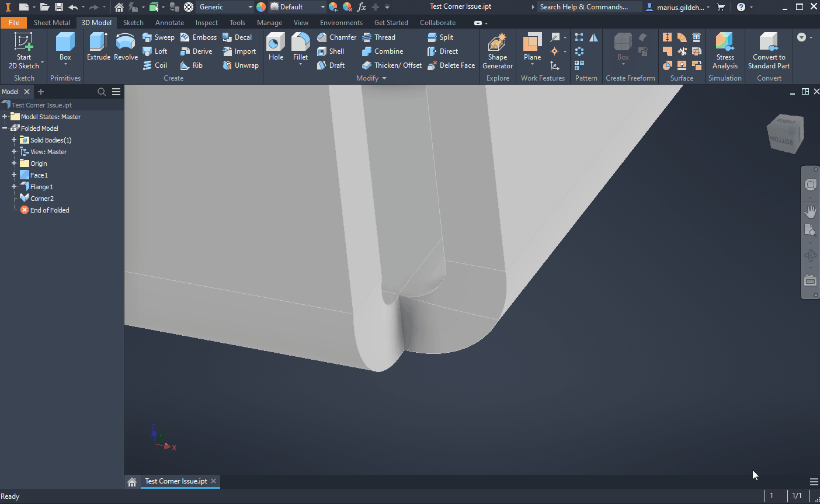Viewport: 820px width, 504px height.
Task: Switch to Sheet Metal tab
Action: [x=52, y=23]
